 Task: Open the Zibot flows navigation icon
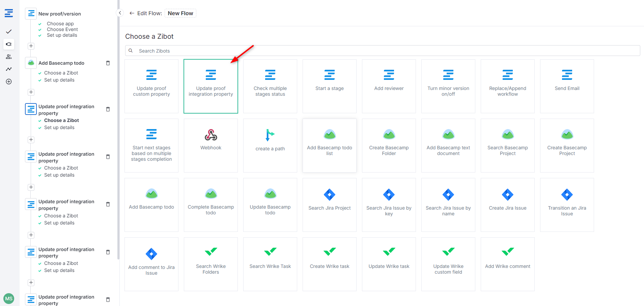coord(9,44)
